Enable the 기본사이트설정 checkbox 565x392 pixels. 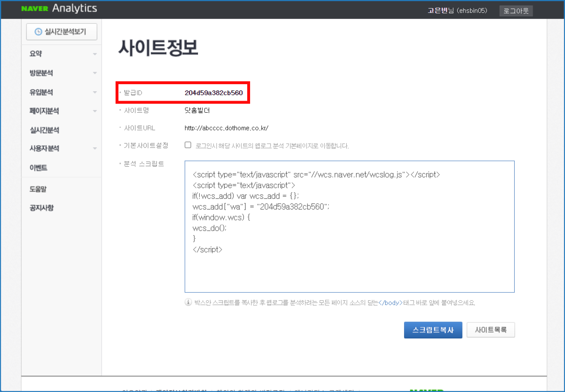tap(188, 145)
